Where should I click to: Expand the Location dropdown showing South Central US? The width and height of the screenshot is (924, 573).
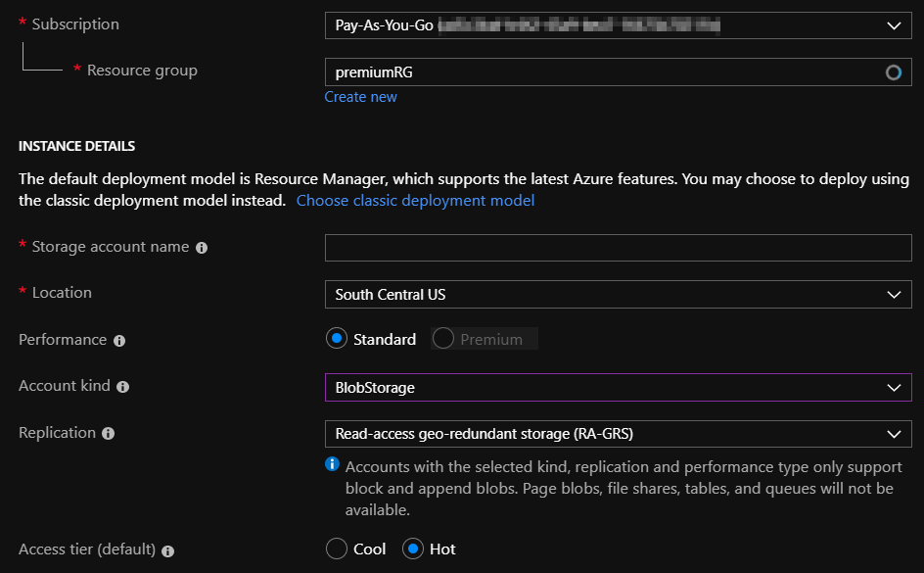point(618,294)
